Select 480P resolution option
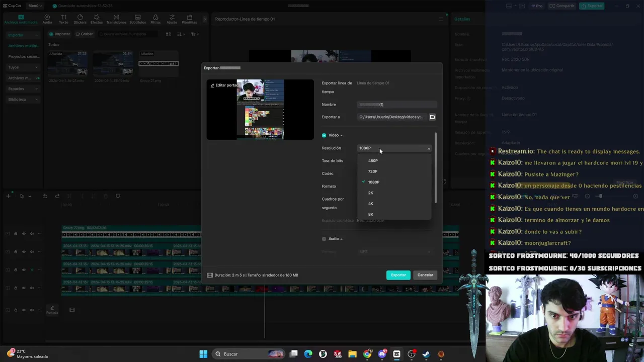The height and width of the screenshot is (362, 644). pyautogui.click(x=394, y=161)
